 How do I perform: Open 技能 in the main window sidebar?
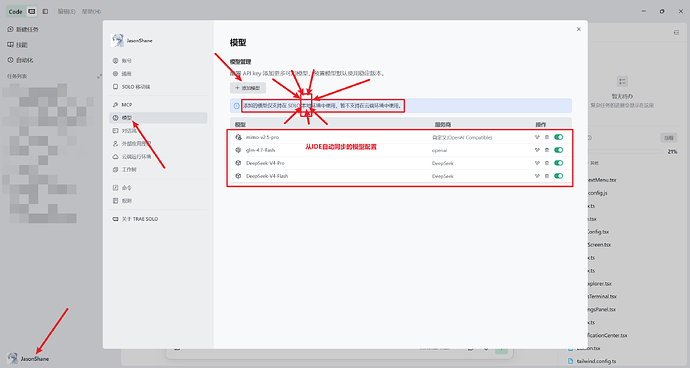pyautogui.click(x=18, y=45)
